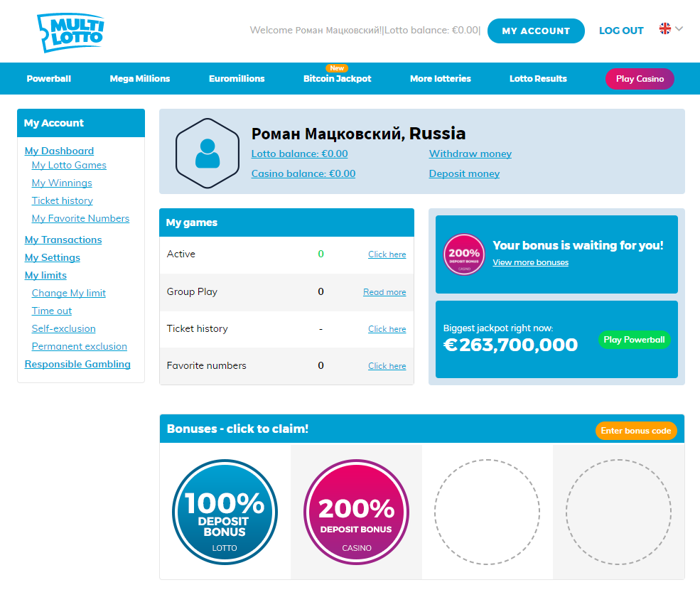Open the Bitcoin Jackpot menu item
Screen dimensions: 700x607
[337, 79]
